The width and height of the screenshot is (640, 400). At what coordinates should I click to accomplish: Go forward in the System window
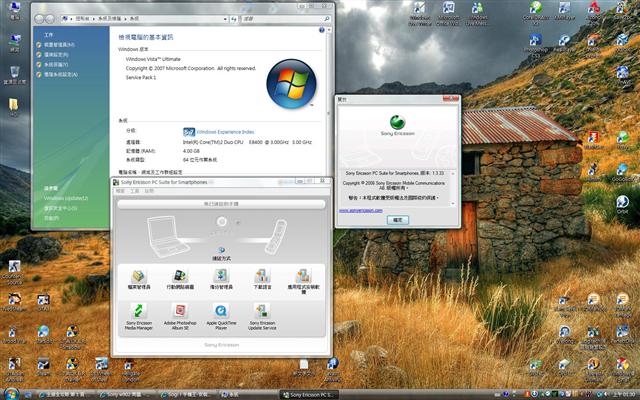[x=49, y=19]
